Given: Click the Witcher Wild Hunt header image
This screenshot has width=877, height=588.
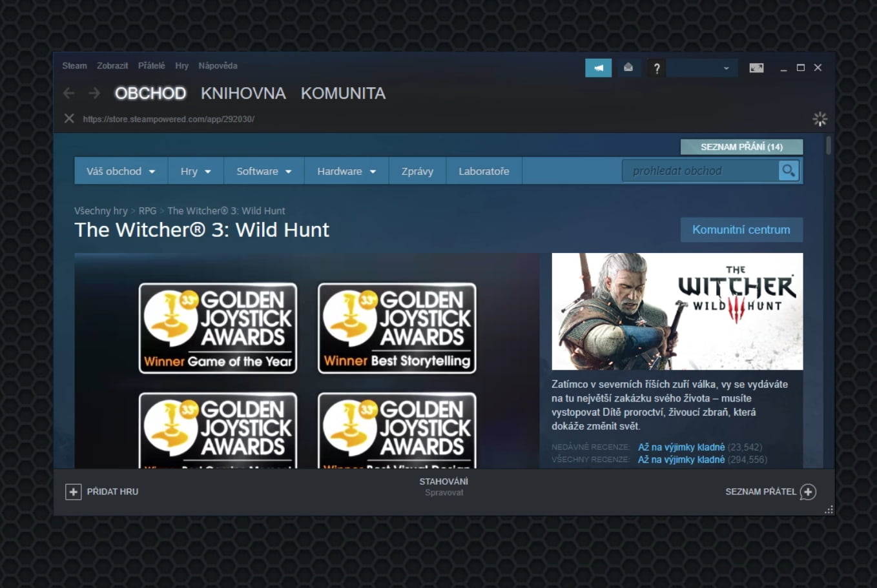Looking at the screenshot, I should [677, 311].
